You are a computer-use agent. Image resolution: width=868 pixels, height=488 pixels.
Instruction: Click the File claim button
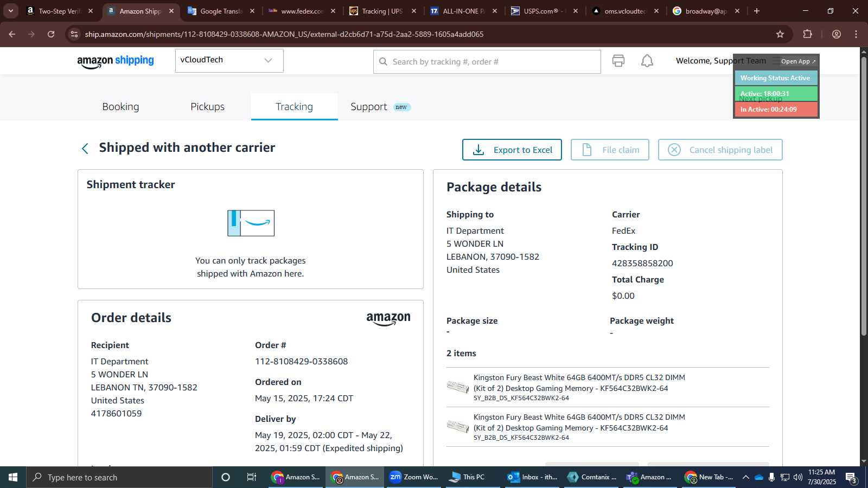pos(610,150)
